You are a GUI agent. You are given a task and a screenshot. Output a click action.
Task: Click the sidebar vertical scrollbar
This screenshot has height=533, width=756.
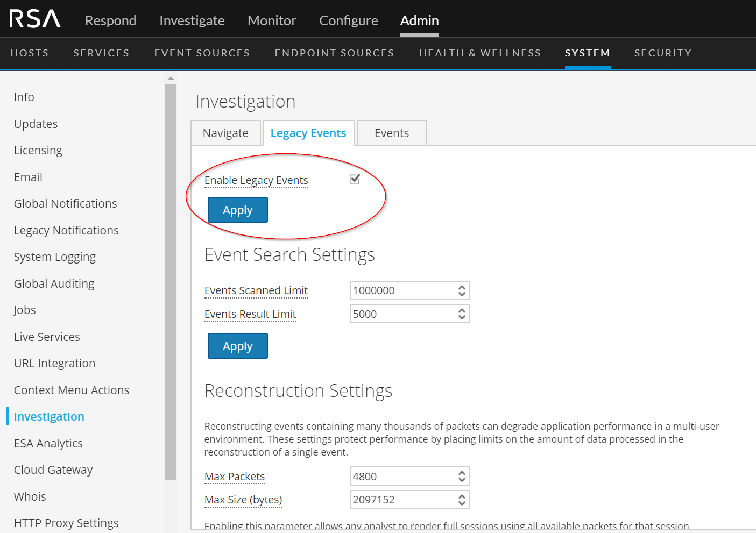point(171,280)
